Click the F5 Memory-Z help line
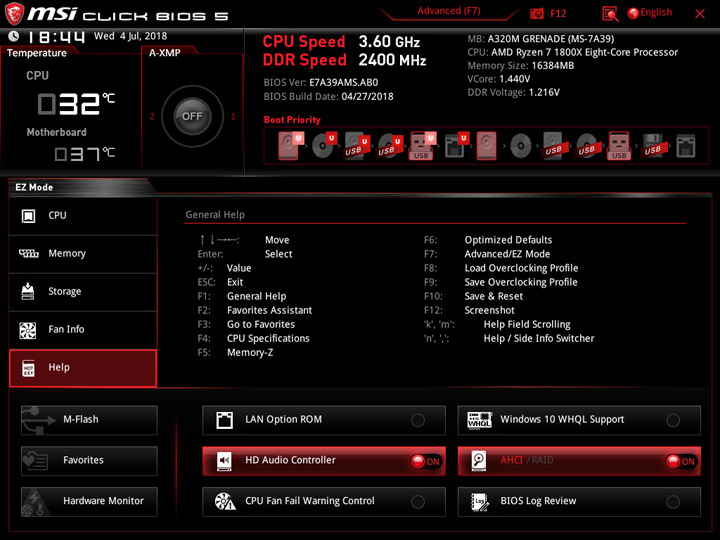Image resolution: width=720 pixels, height=540 pixels. pos(235,353)
